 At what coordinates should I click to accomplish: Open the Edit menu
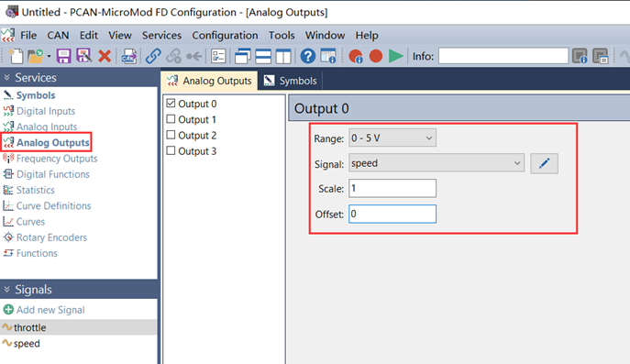88,36
